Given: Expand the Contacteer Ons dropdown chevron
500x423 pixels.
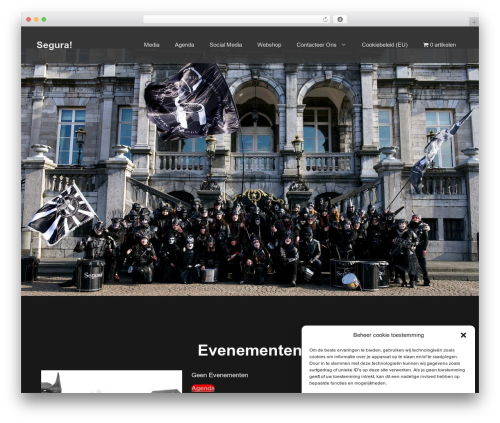Looking at the screenshot, I should 344,45.
